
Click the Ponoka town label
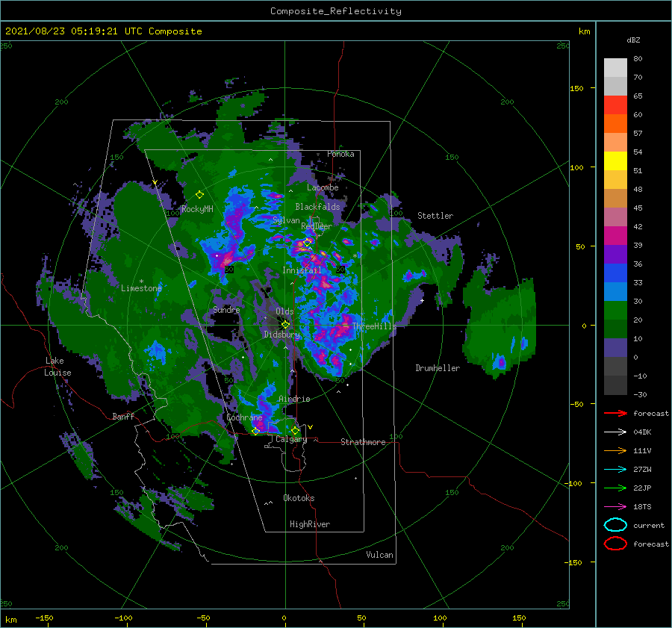pyautogui.click(x=340, y=154)
